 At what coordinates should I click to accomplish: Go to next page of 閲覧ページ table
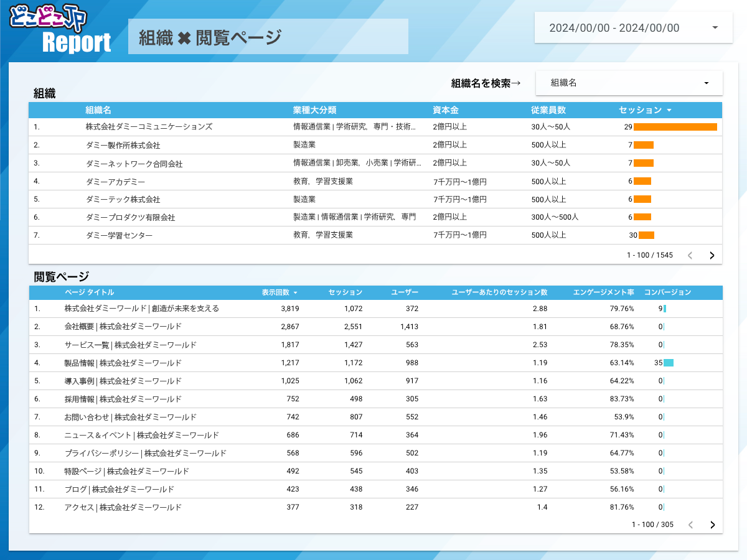713,525
